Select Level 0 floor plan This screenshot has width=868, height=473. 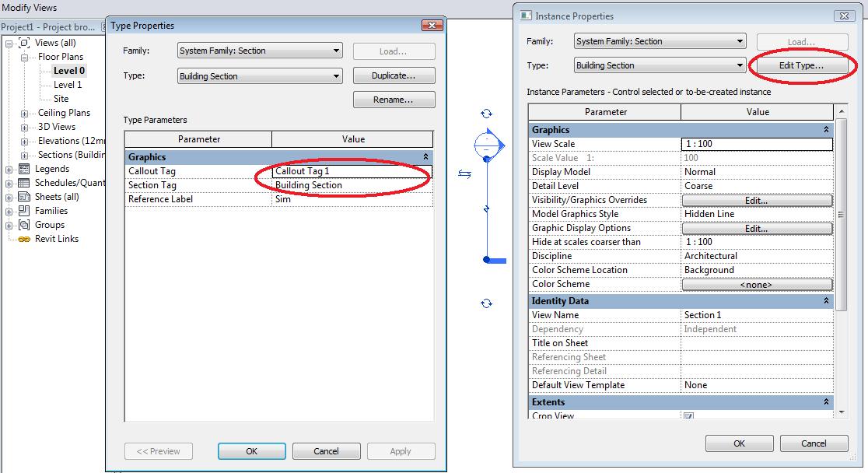tap(69, 70)
